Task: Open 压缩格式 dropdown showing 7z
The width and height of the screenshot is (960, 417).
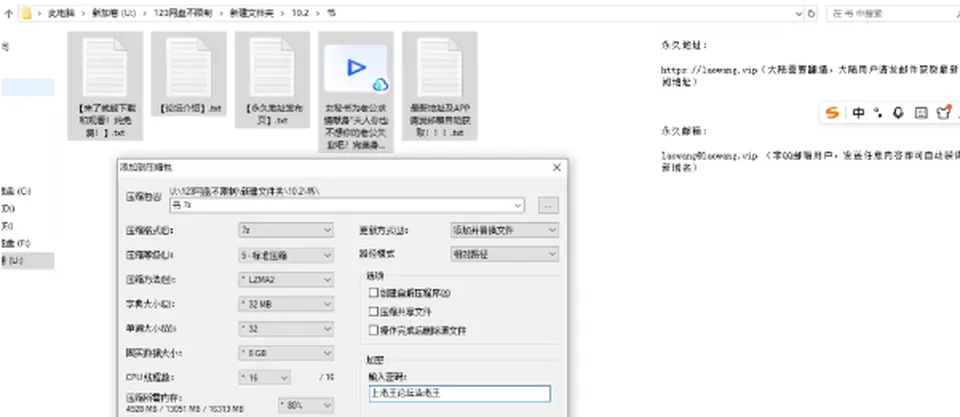Action: [x=286, y=230]
